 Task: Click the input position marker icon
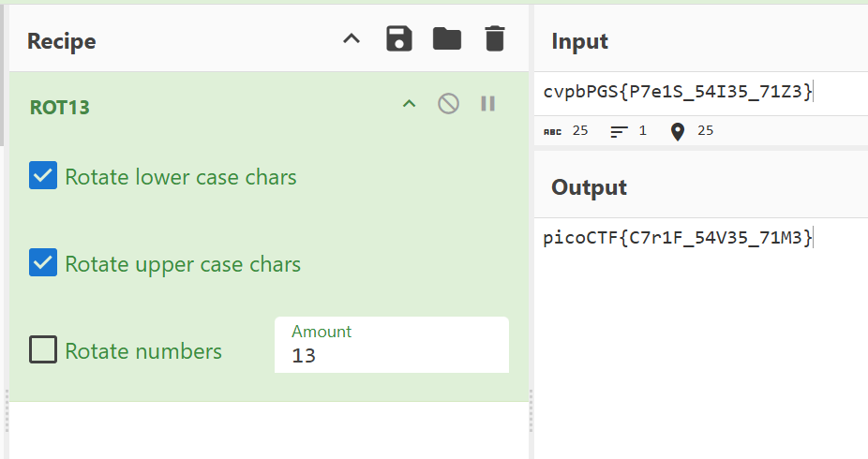[x=678, y=131]
